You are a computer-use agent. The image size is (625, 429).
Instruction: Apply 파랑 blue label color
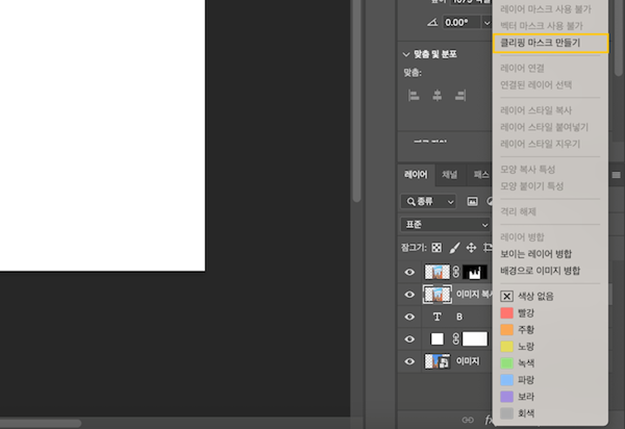pyautogui.click(x=507, y=380)
